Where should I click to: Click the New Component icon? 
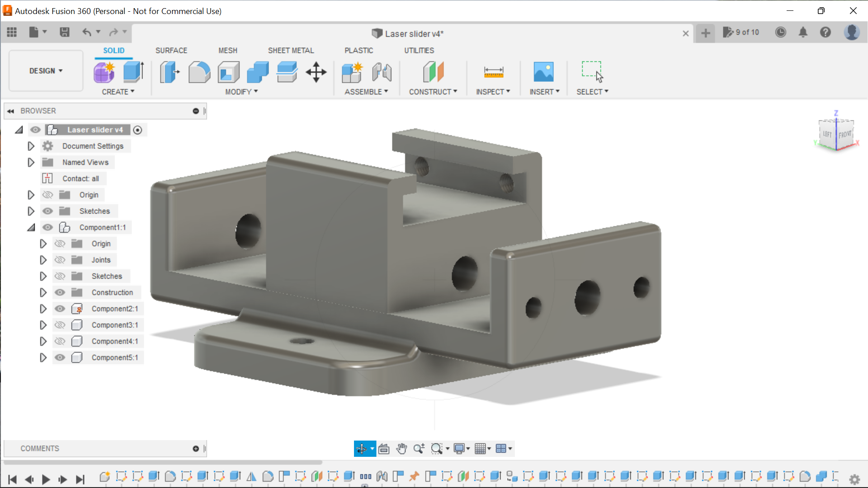(x=352, y=72)
